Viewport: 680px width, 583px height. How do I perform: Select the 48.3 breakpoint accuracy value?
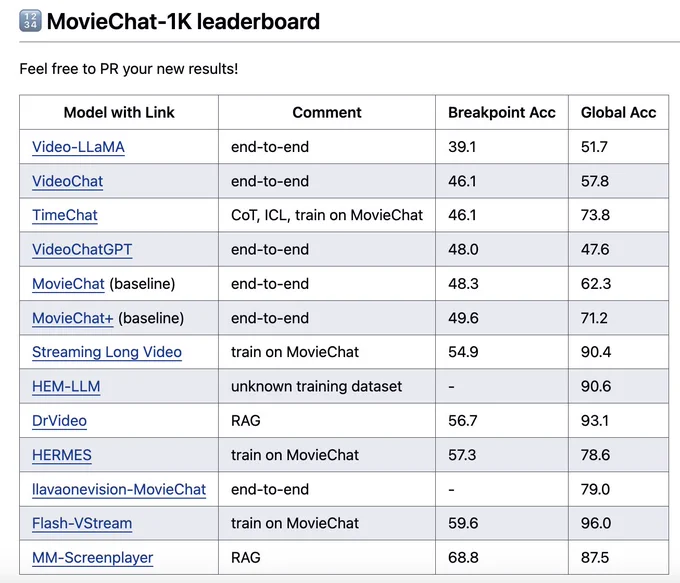click(463, 284)
